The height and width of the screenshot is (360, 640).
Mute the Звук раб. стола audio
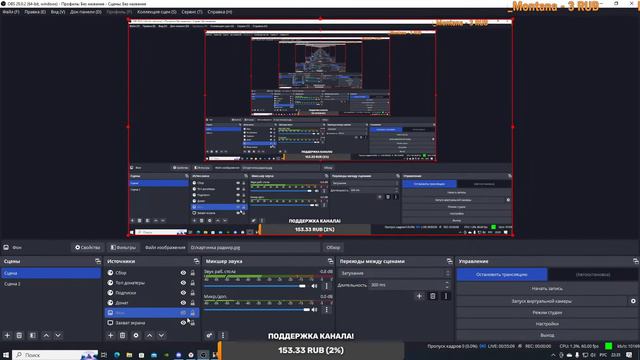[314, 286]
